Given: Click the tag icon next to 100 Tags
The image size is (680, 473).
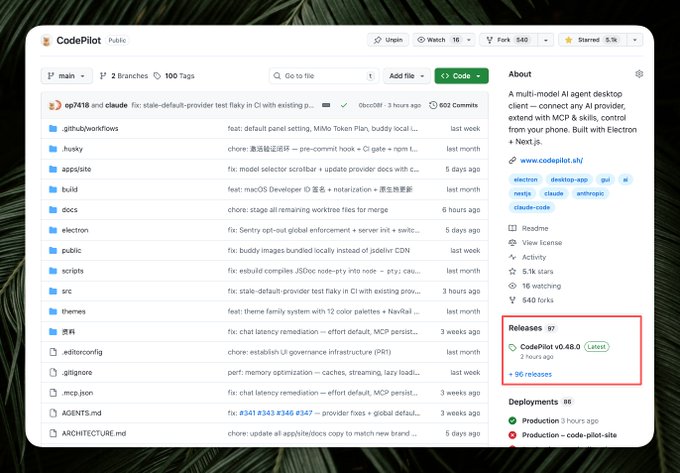Looking at the screenshot, I should tap(157, 76).
